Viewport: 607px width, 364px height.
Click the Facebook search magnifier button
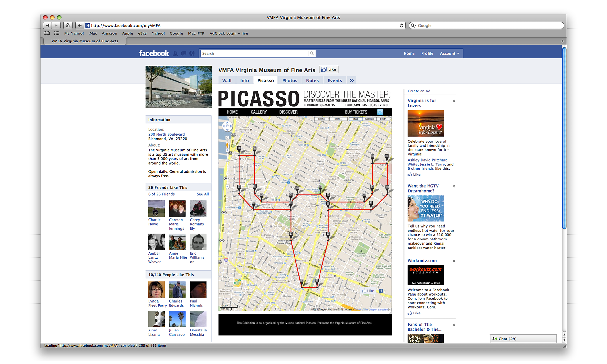pyautogui.click(x=312, y=53)
